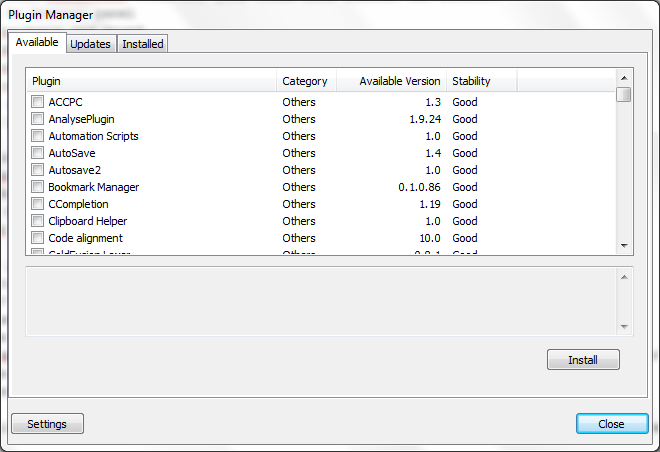Click version 1.3 of ACCPC
Viewport: 660px width, 452px height.
click(x=433, y=102)
